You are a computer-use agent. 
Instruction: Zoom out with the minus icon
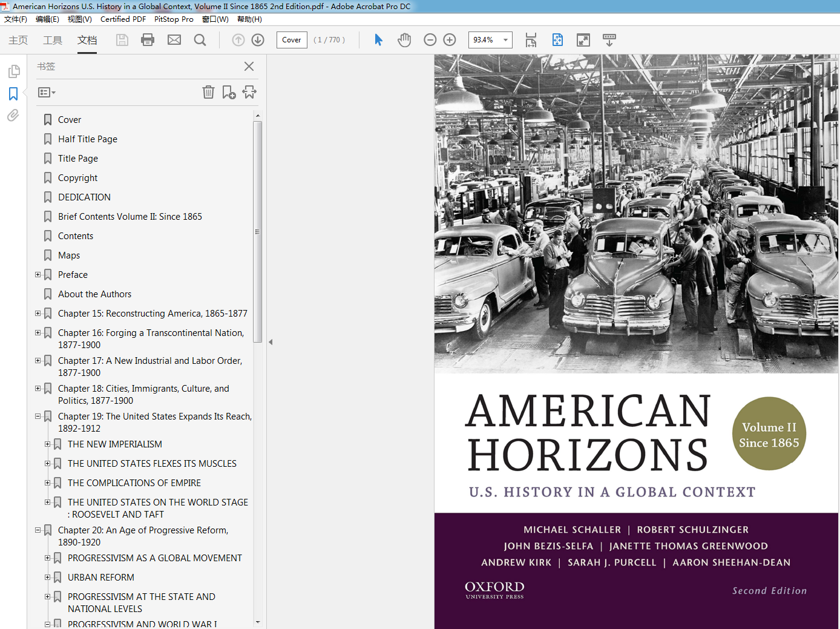click(x=430, y=40)
